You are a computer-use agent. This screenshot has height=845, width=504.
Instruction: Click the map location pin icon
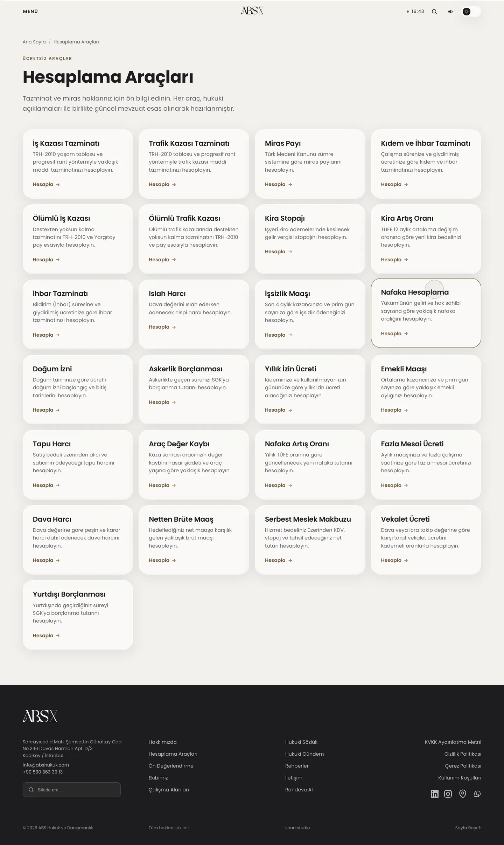pyautogui.click(x=463, y=794)
